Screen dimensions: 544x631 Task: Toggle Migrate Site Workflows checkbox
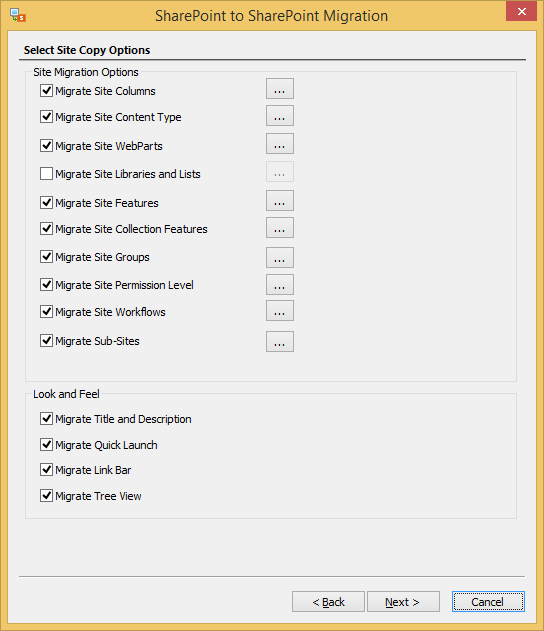(46, 311)
